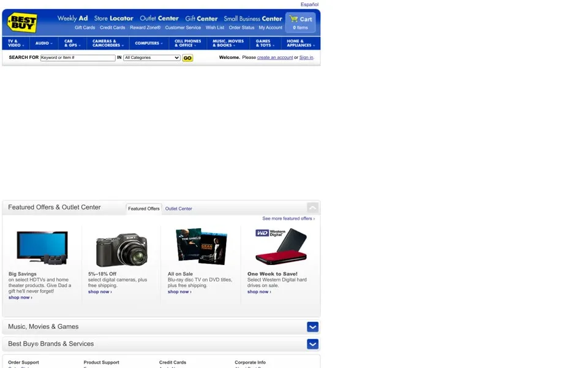Image resolution: width=588 pixels, height=368 pixels.
Task: Open Small Business Center
Action: 253,18
